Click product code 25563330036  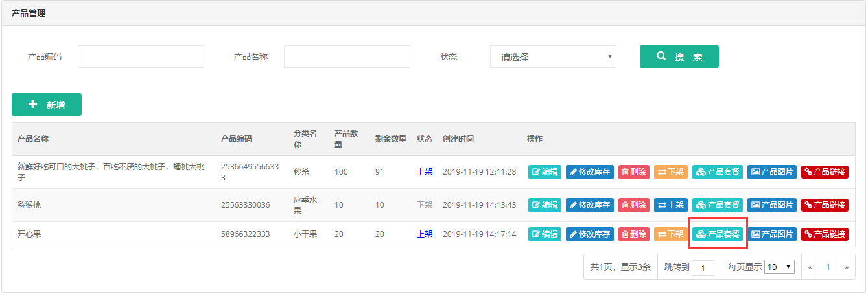click(x=246, y=205)
